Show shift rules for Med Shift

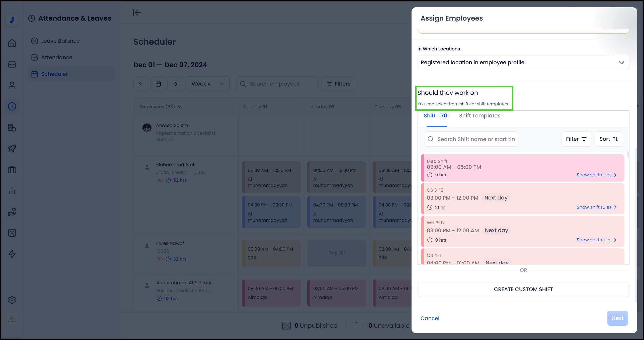[596, 175]
